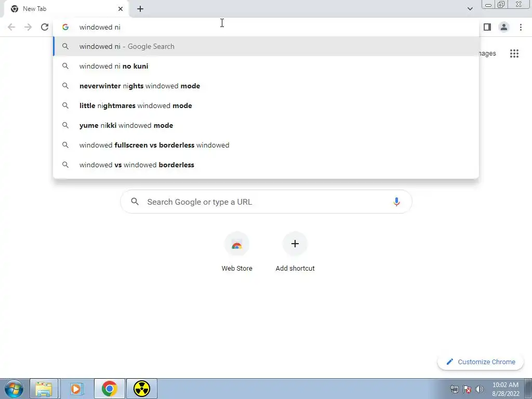Open the Action Center flag icon

pyautogui.click(x=467, y=389)
